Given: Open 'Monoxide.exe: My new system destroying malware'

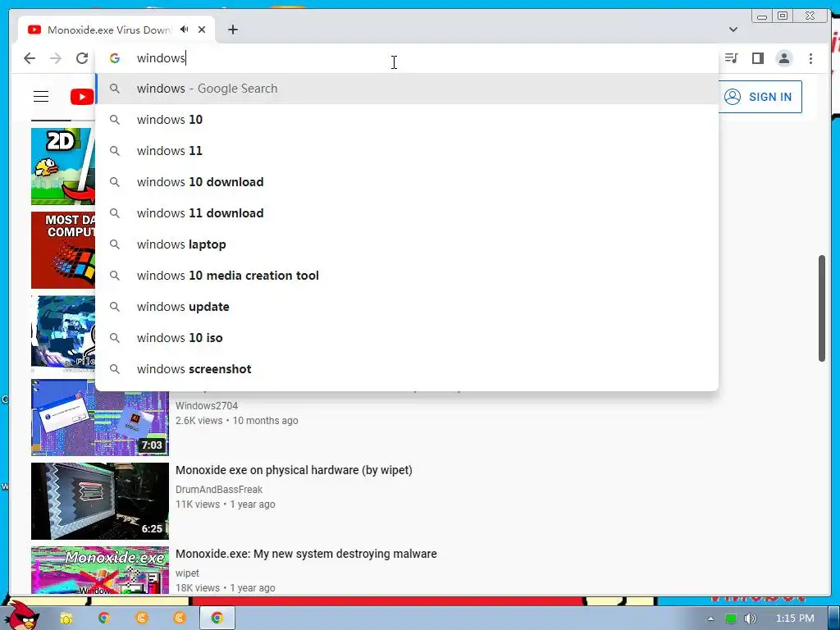Looking at the screenshot, I should [307, 554].
